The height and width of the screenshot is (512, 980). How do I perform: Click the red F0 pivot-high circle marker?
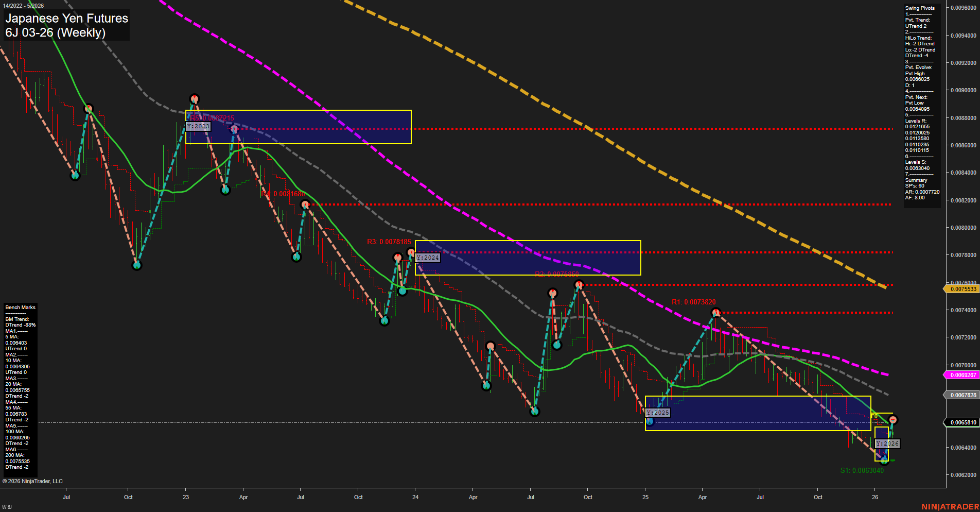point(892,419)
